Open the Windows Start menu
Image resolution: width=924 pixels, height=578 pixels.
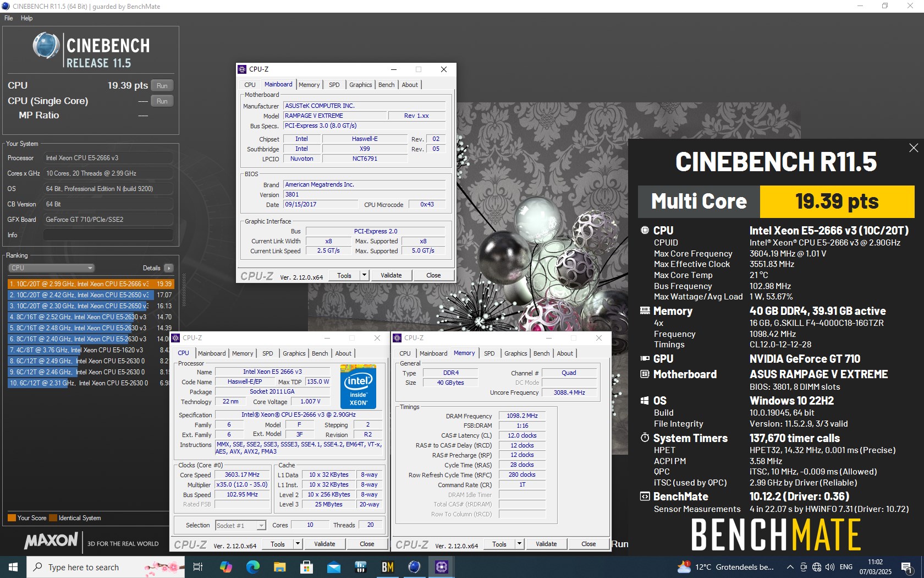tap(13, 567)
